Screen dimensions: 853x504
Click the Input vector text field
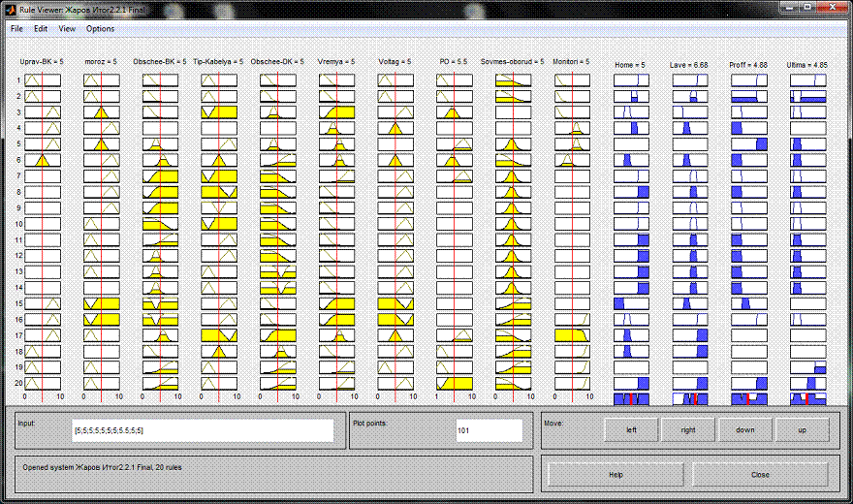(202, 429)
